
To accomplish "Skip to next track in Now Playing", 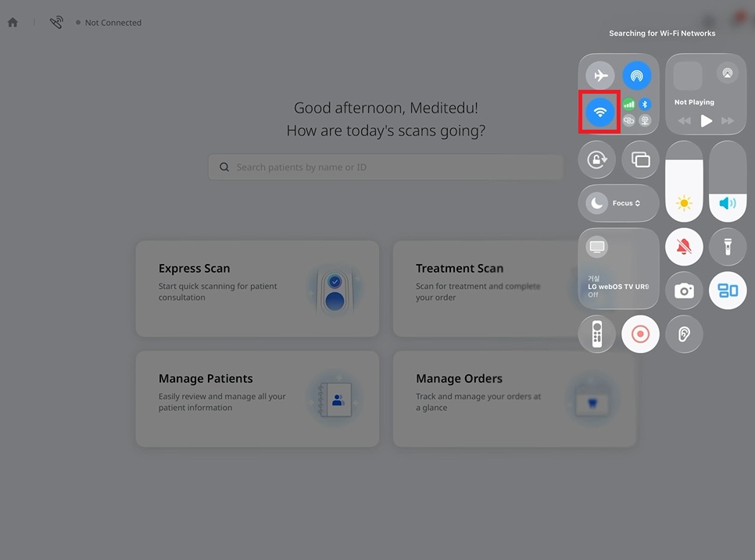I will click(x=728, y=121).
